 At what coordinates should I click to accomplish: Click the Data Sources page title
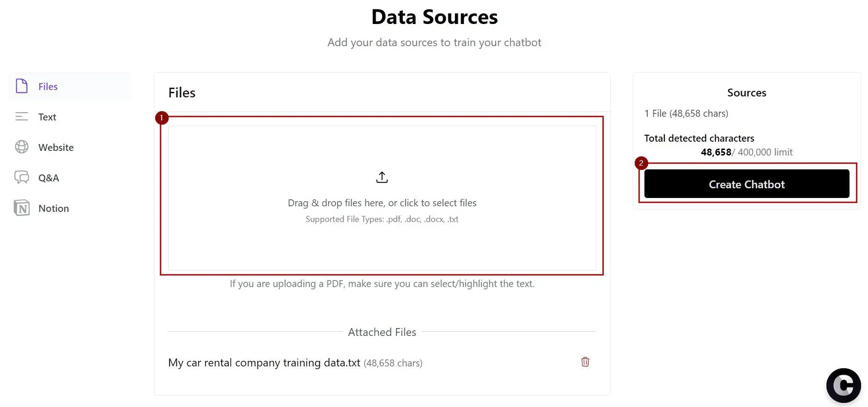coord(434,17)
